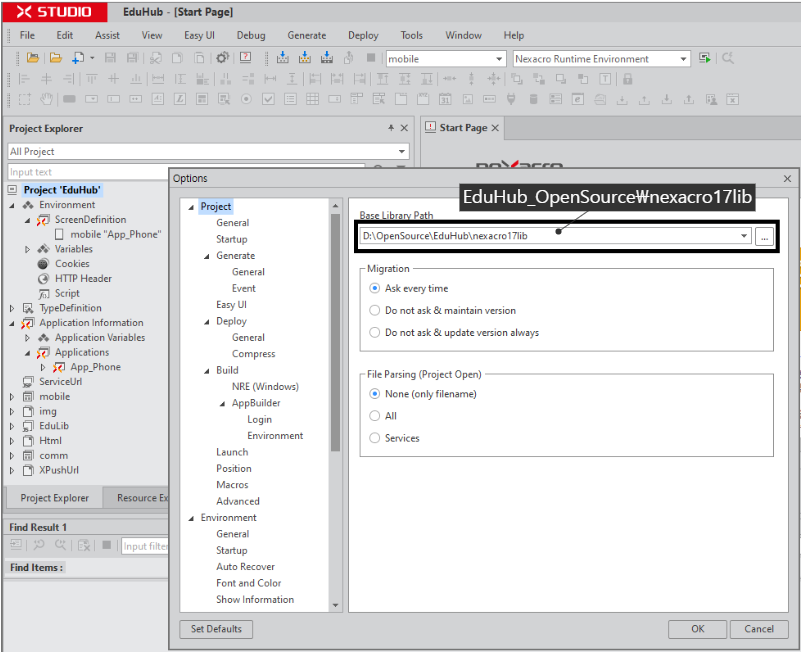Screen dimensions: 802x653
Task: Click the Save All icon
Action: (132, 58)
